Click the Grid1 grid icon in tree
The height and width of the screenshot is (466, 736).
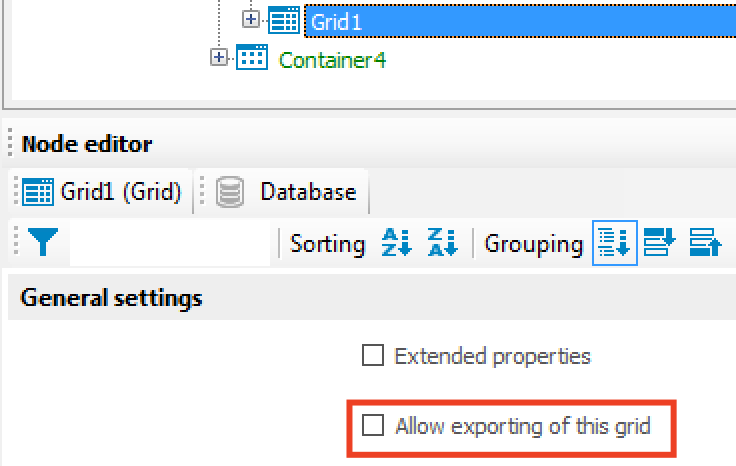click(x=284, y=20)
